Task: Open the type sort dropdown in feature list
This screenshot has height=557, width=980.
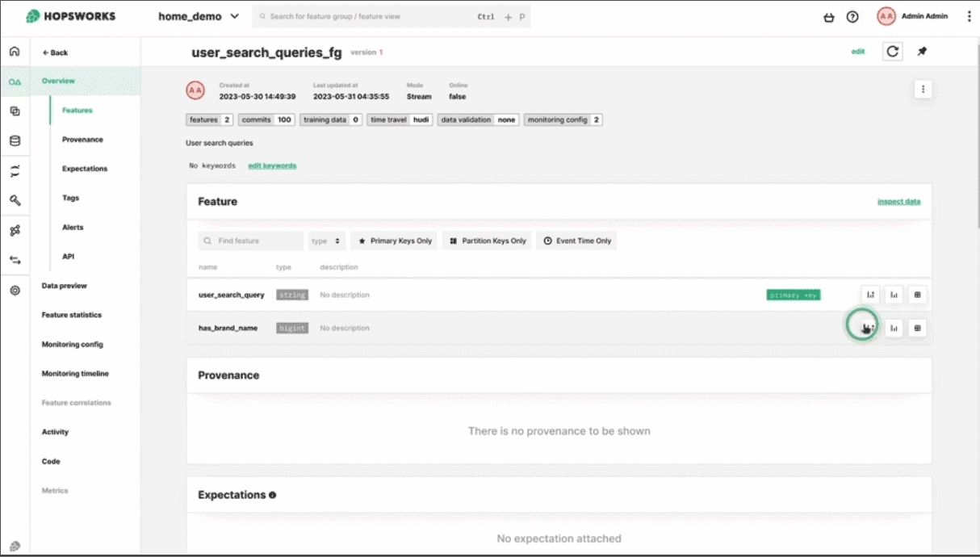Action: (x=326, y=240)
